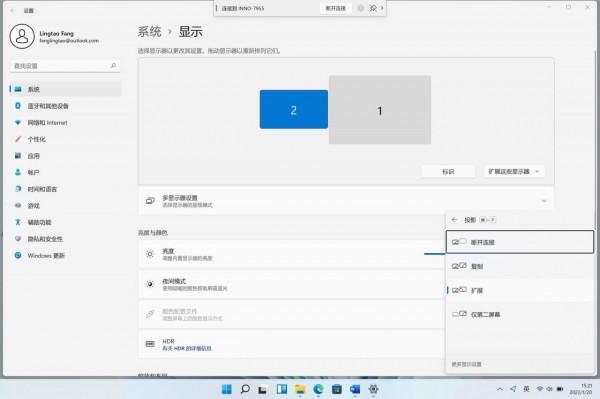The image size is (600, 399).
Task: Click the 亮度 brightness sun icon
Action: coord(150,254)
